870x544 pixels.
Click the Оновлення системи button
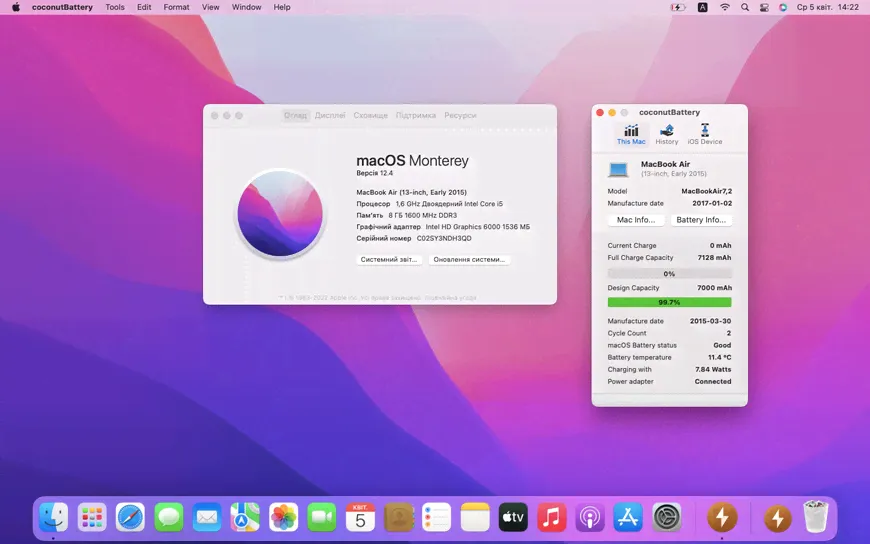coord(470,260)
